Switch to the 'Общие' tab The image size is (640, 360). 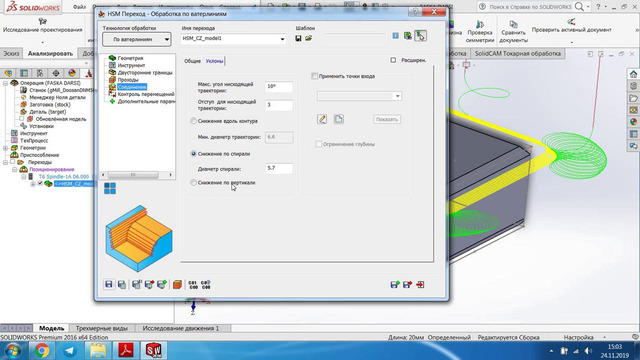(192, 61)
